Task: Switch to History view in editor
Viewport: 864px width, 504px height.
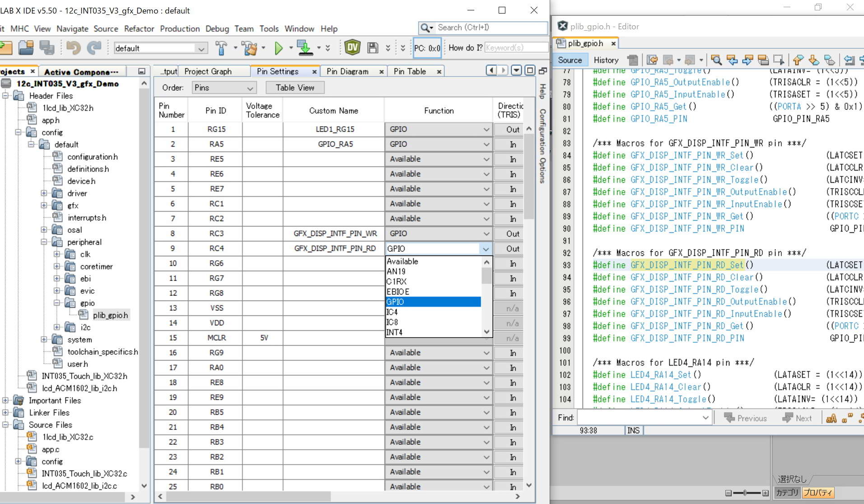Action: 606,60
